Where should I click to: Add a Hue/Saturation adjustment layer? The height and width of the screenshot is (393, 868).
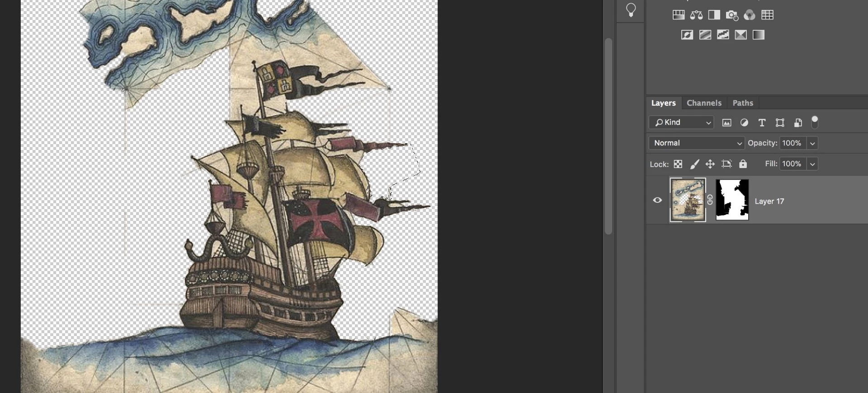679,15
